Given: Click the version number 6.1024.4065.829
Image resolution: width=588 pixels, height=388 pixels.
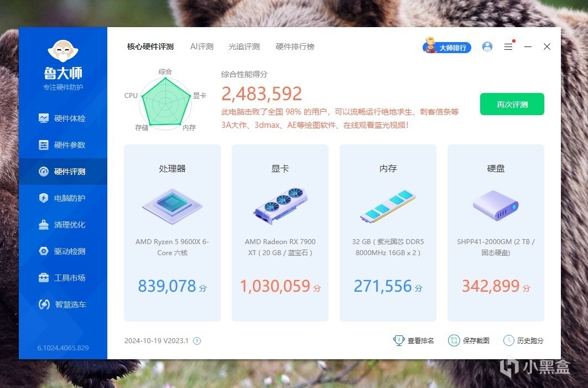Looking at the screenshot, I should 63,348.
